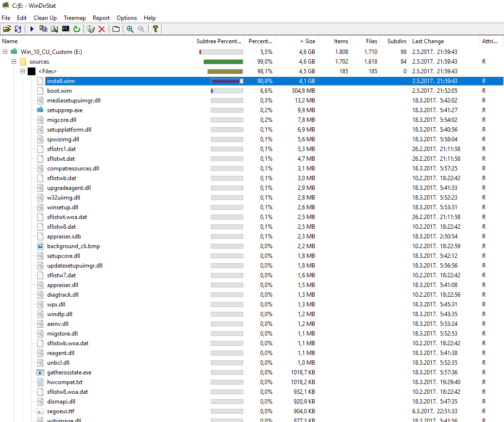Click the black square icon of <Files>
This screenshot has height=422, width=504.
pyautogui.click(x=32, y=71)
